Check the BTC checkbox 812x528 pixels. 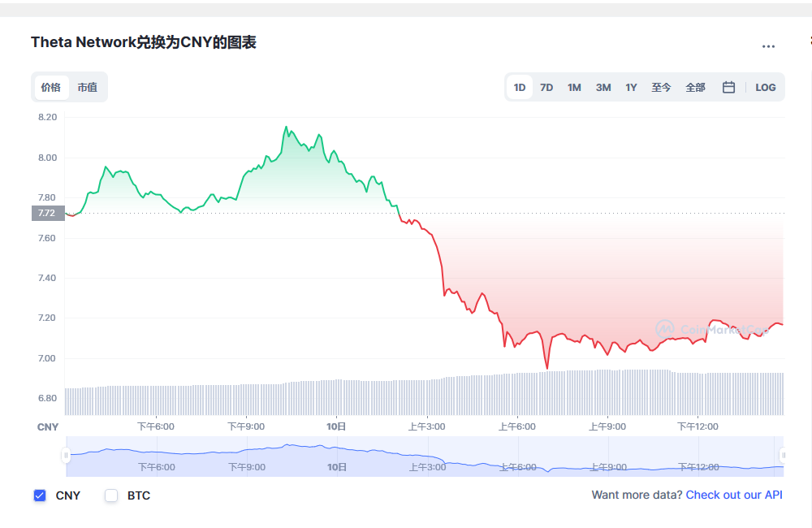[111, 496]
